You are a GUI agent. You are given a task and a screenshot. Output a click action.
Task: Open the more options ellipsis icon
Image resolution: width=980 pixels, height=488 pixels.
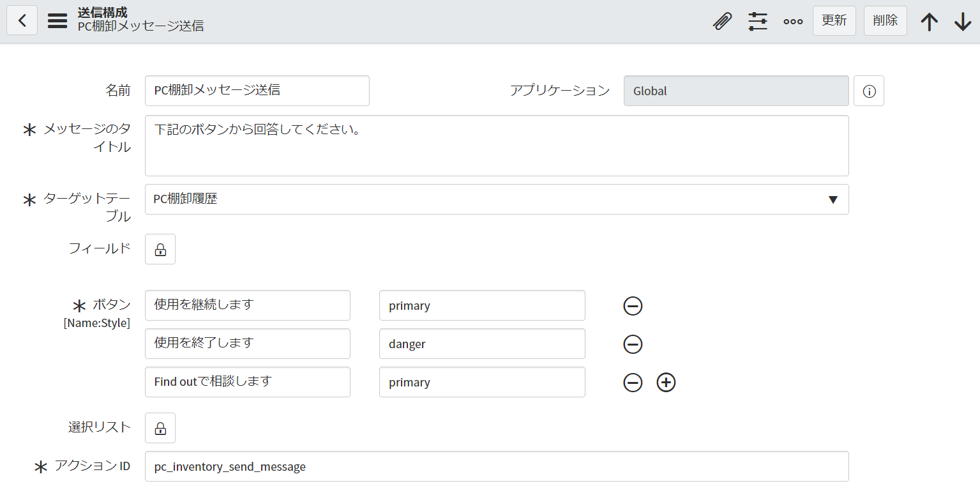point(793,21)
